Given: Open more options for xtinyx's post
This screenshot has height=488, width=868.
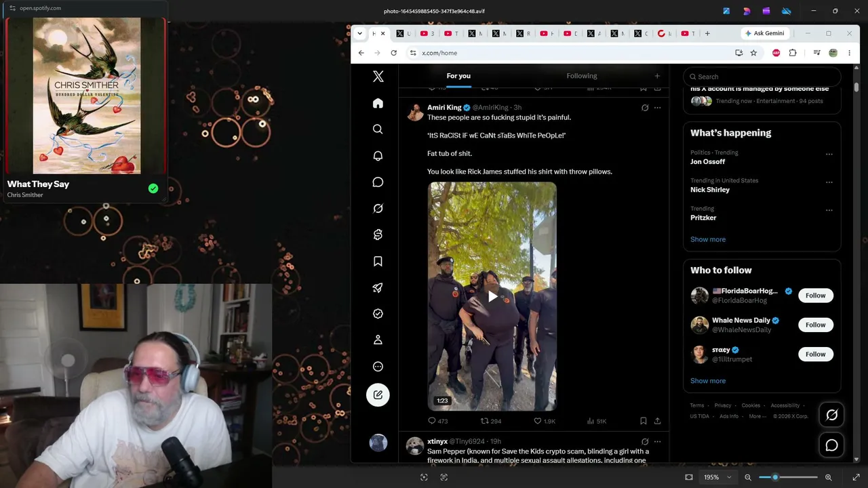Looking at the screenshot, I should pyautogui.click(x=657, y=442).
